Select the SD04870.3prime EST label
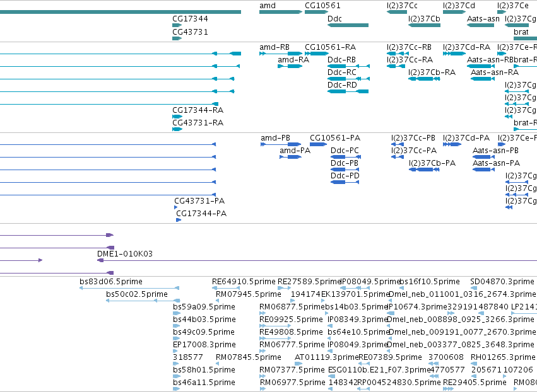The image size is (537, 392). tap(502, 282)
